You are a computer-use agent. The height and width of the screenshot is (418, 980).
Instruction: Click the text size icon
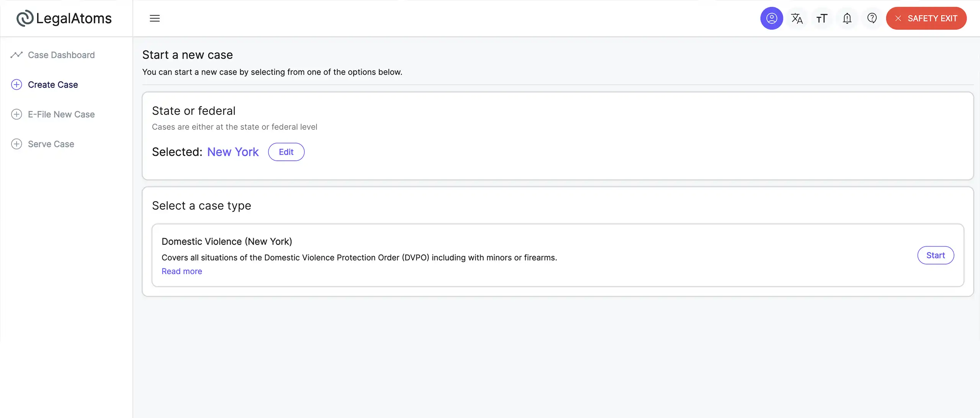click(822, 18)
